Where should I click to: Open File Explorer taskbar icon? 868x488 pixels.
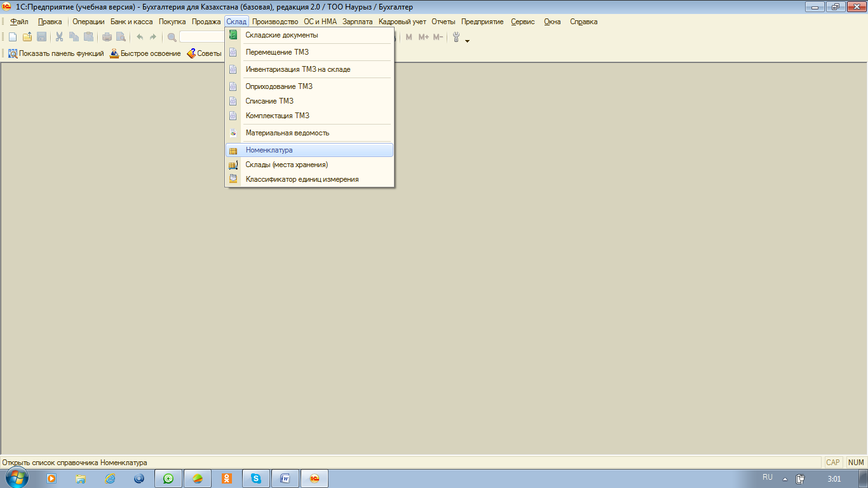coord(81,478)
